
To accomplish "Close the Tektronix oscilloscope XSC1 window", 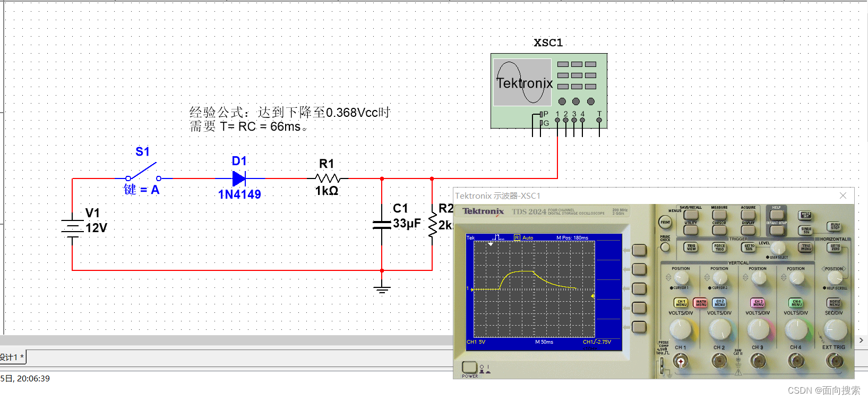I will [843, 196].
